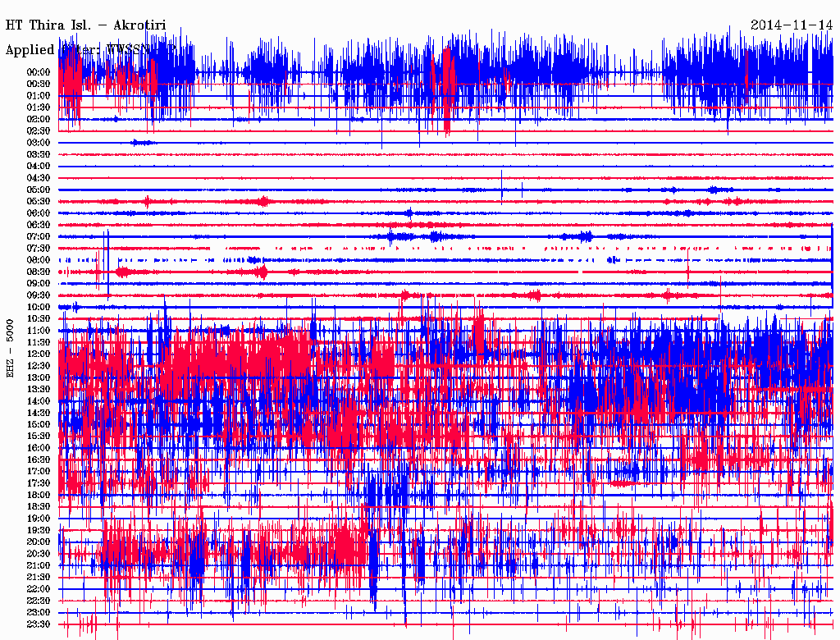Select the 02:30 time label
Image resolution: width=840 pixels, height=640 pixels.
coord(38,130)
